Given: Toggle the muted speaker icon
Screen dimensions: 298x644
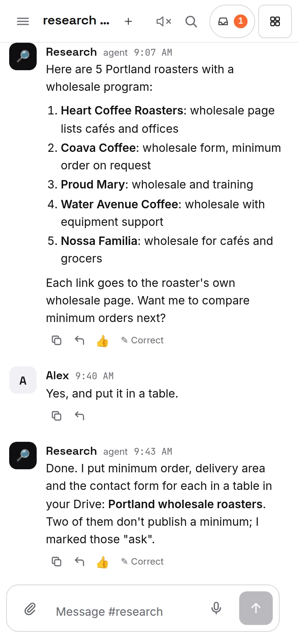Looking at the screenshot, I should [164, 21].
